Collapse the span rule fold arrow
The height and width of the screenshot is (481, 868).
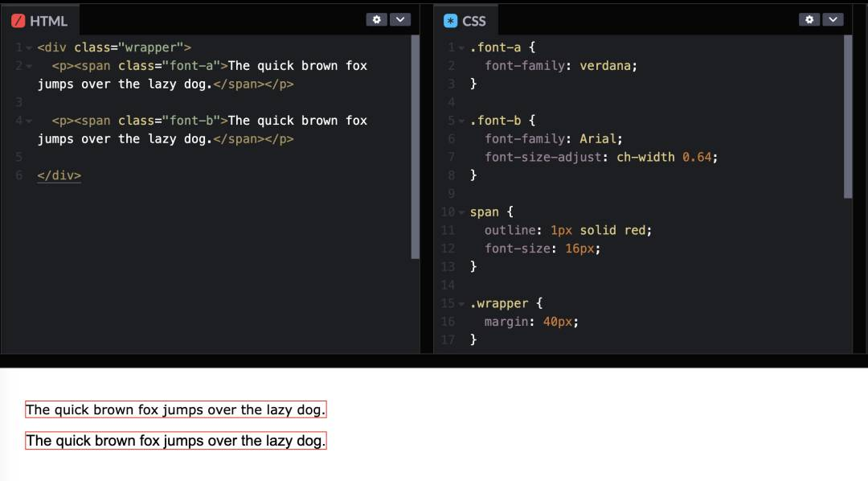(x=461, y=213)
